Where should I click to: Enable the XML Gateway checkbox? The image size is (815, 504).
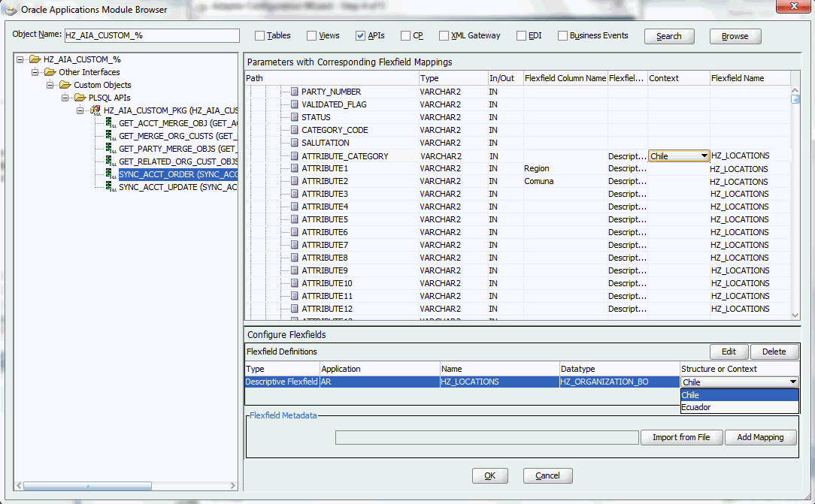pyautogui.click(x=444, y=36)
